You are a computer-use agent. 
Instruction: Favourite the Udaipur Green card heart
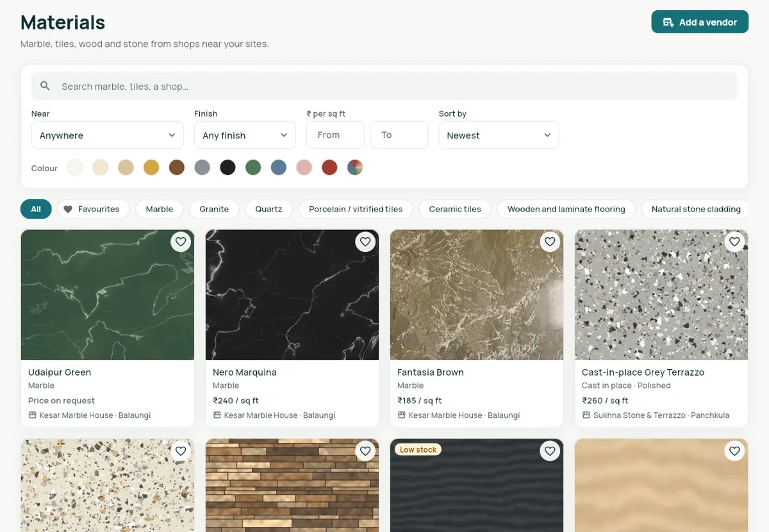(181, 242)
